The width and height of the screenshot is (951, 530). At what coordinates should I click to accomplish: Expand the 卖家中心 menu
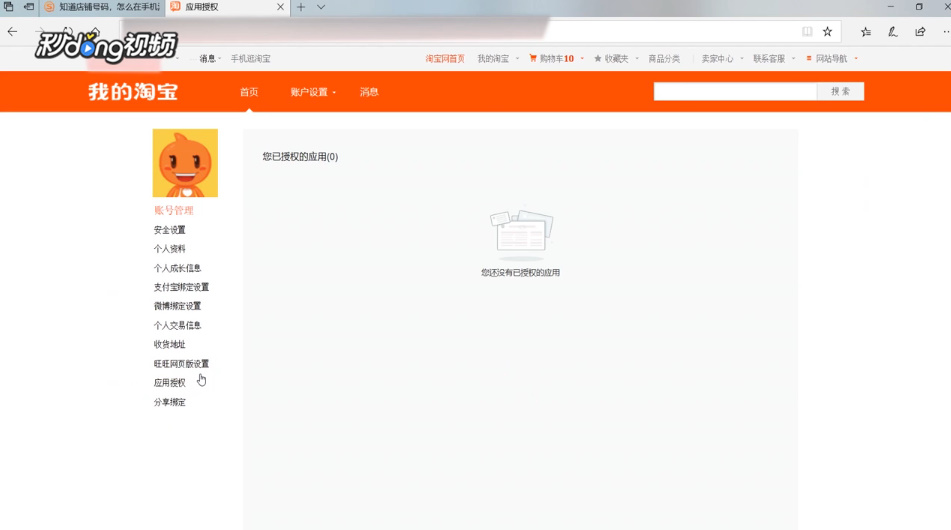(722, 59)
